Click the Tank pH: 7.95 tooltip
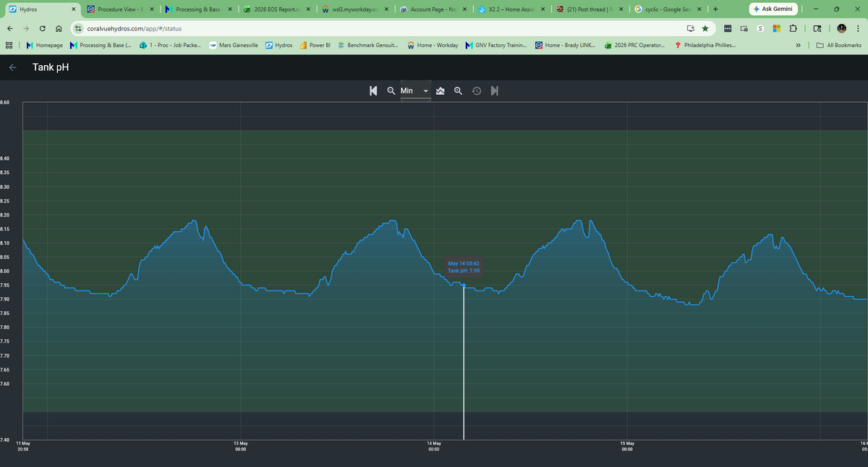This screenshot has height=467, width=868. (x=464, y=267)
